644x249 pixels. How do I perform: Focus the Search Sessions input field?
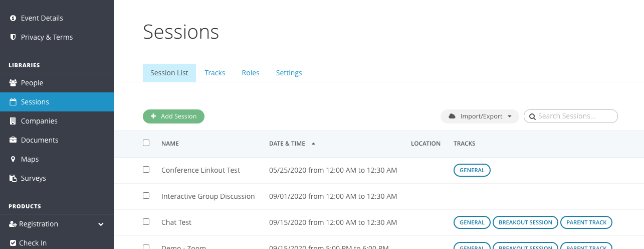point(571,116)
